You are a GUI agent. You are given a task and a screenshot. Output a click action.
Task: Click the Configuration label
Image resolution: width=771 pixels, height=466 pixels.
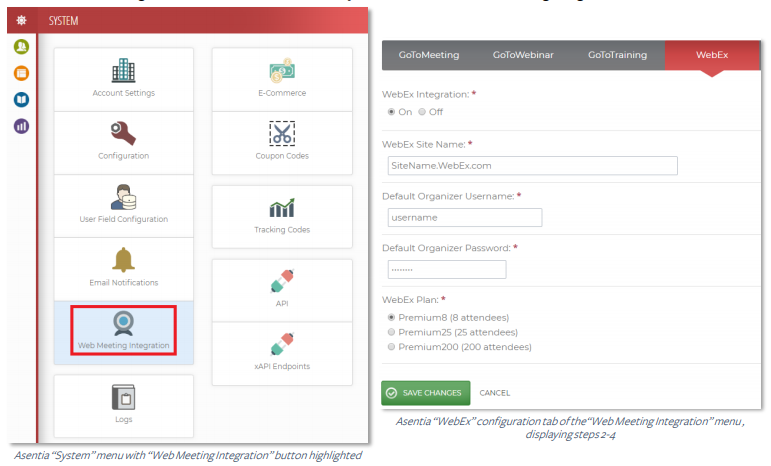pos(123,156)
